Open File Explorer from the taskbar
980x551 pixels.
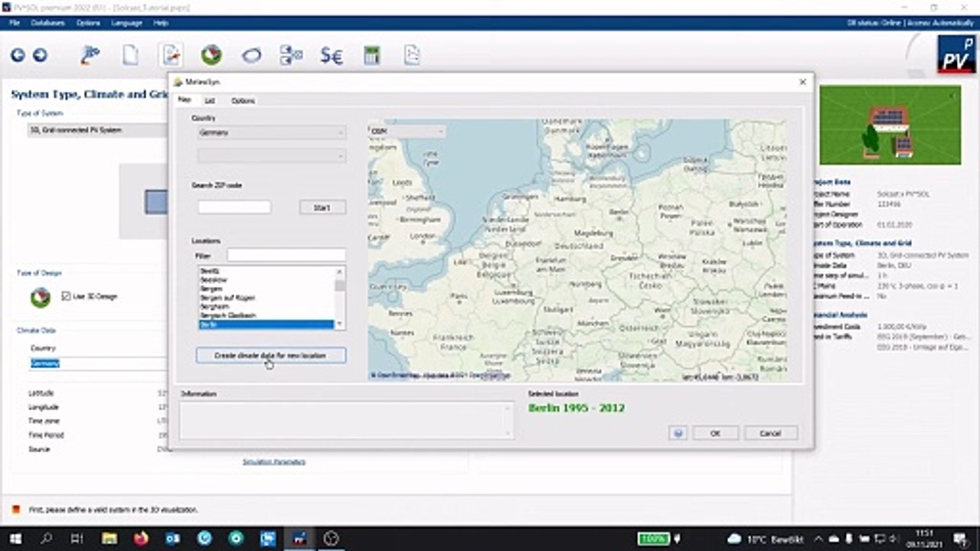pos(109,539)
